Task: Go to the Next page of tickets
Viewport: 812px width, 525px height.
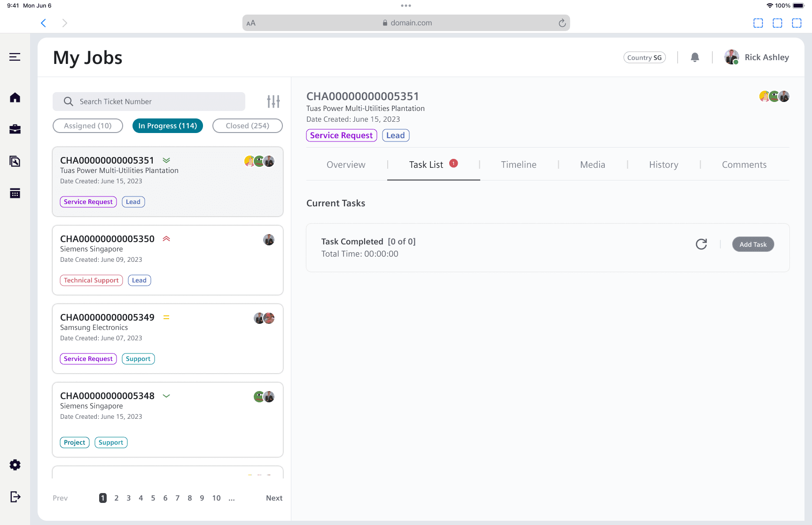Action: pyautogui.click(x=274, y=498)
